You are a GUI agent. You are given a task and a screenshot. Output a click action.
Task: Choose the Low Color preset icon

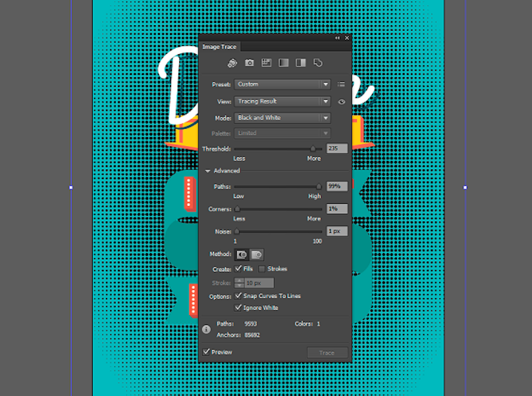coord(266,63)
